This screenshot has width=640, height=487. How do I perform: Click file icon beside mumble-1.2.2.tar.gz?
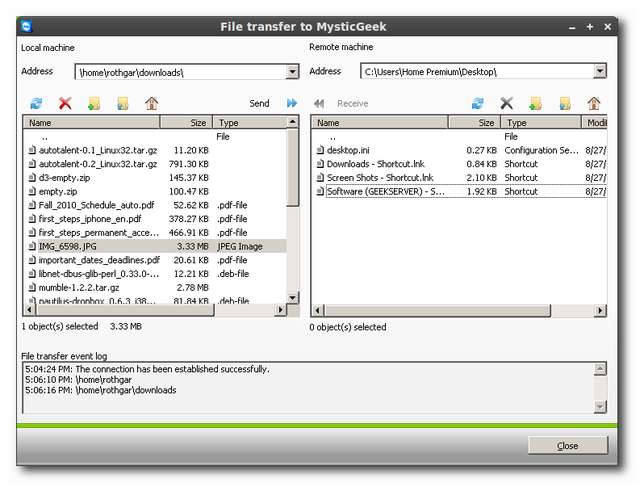click(32, 287)
